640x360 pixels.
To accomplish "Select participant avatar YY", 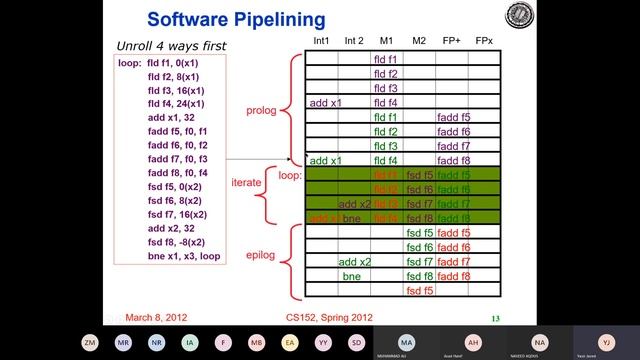I will click(x=323, y=342).
